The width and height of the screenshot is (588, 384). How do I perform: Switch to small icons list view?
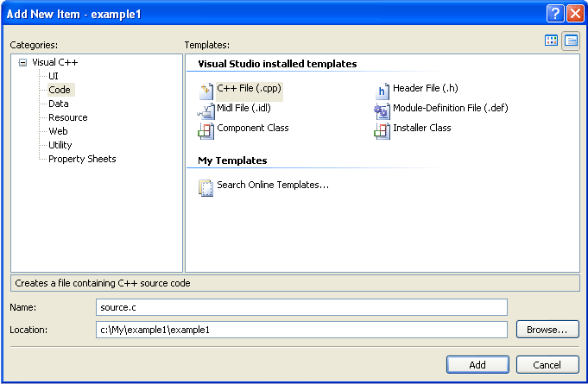pyautogui.click(x=571, y=41)
